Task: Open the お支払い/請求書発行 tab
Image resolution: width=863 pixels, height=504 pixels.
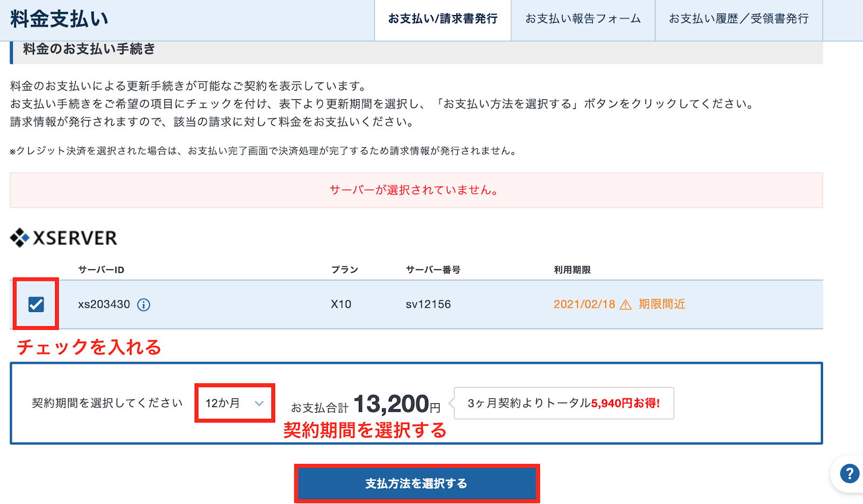Action: [443, 19]
